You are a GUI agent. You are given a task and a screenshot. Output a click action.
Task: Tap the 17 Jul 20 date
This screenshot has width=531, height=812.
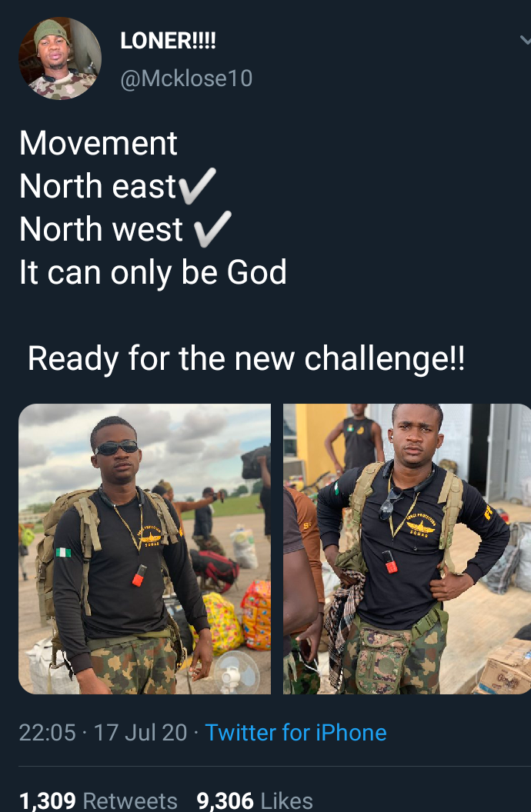(140, 733)
